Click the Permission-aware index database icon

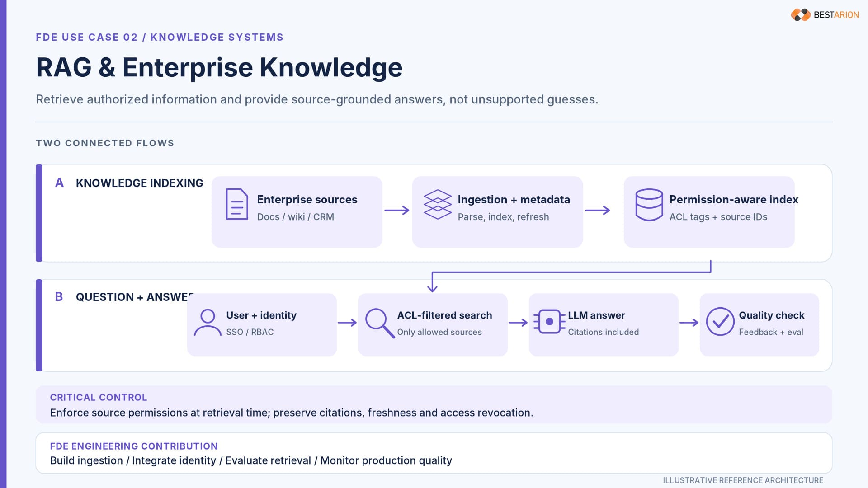649,205
